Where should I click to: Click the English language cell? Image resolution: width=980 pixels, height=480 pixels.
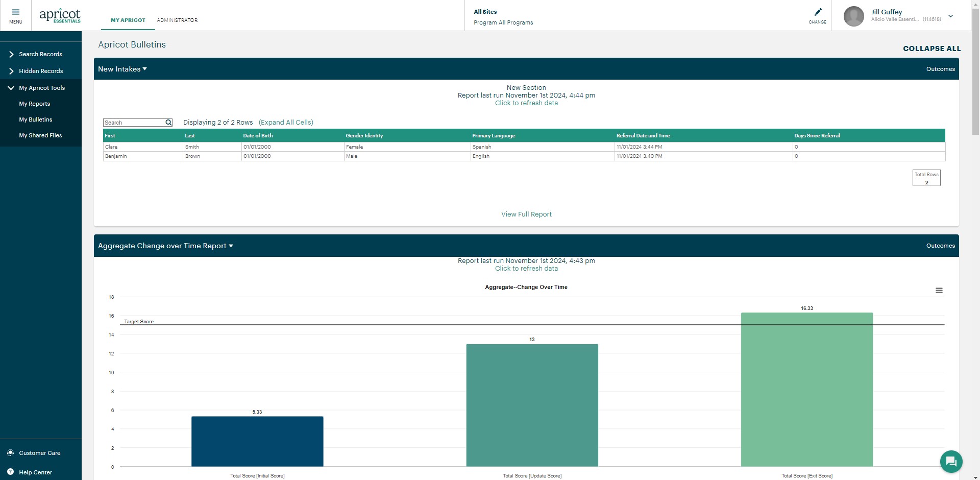[543, 156]
